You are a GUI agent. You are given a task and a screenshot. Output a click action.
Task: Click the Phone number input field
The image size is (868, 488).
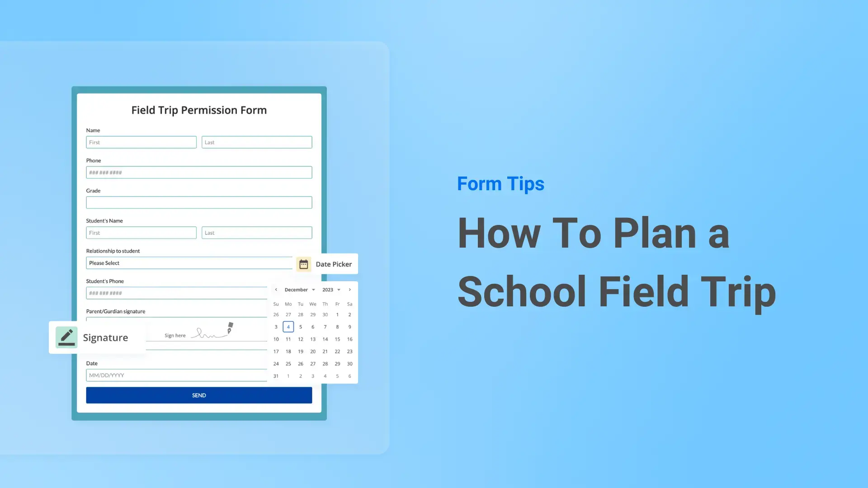point(198,172)
